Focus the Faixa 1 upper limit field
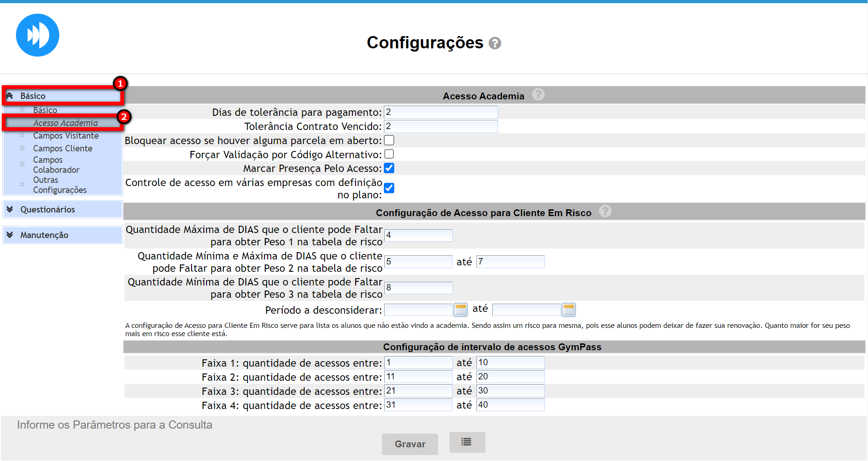The height and width of the screenshot is (461, 868). click(510, 363)
